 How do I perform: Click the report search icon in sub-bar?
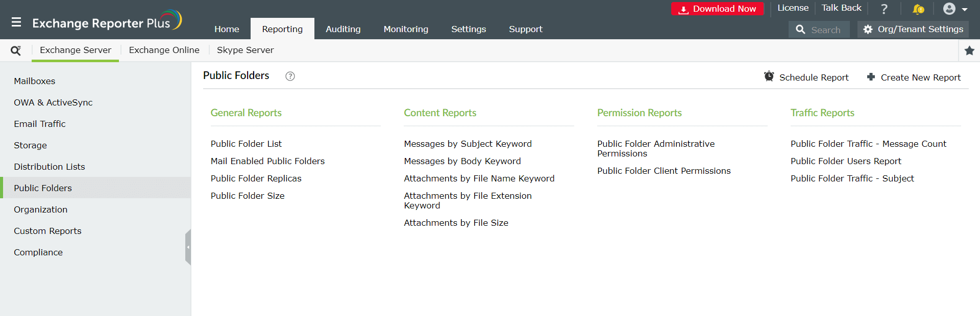coord(16,50)
